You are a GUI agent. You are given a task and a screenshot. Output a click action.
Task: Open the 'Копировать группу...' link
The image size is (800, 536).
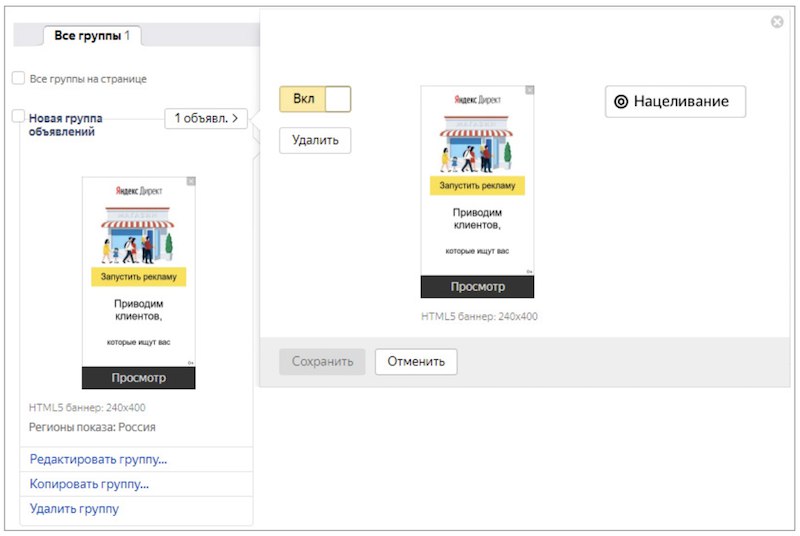(x=89, y=484)
